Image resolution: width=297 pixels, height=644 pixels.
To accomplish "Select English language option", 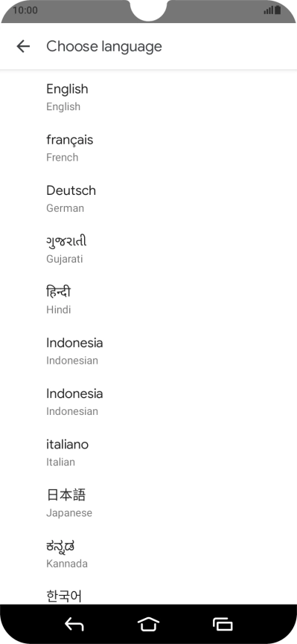I will (149, 97).
